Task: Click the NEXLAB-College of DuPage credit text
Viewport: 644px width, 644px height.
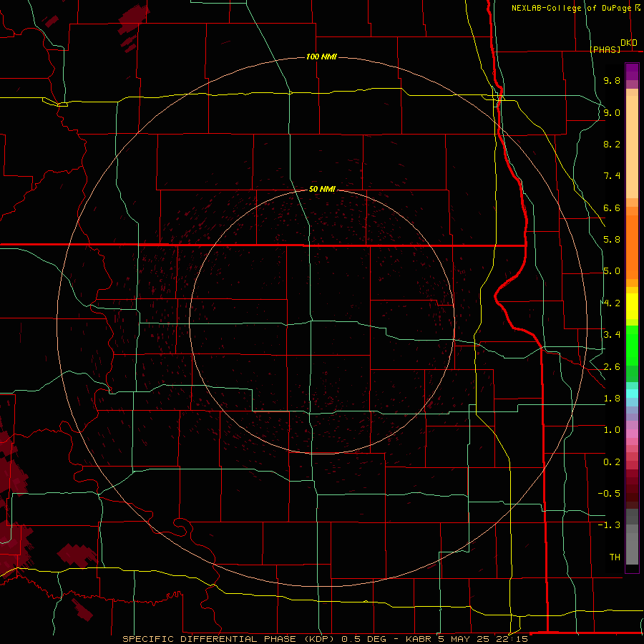Action: (571, 8)
